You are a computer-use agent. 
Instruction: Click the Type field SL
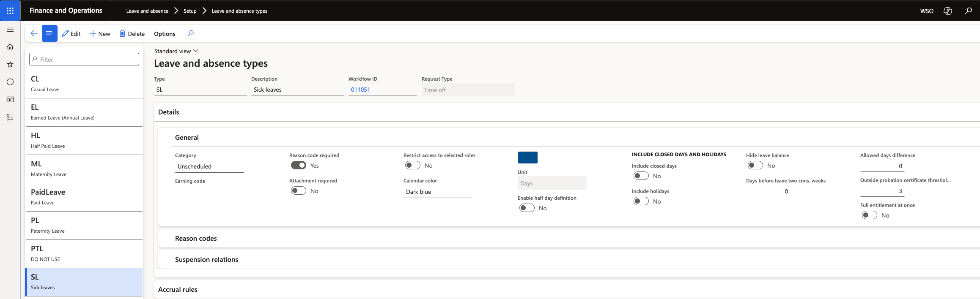click(200, 90)
